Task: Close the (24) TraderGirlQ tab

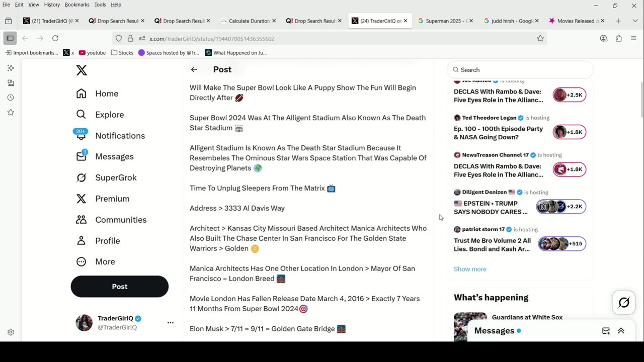Action: [x=406, y=21]
